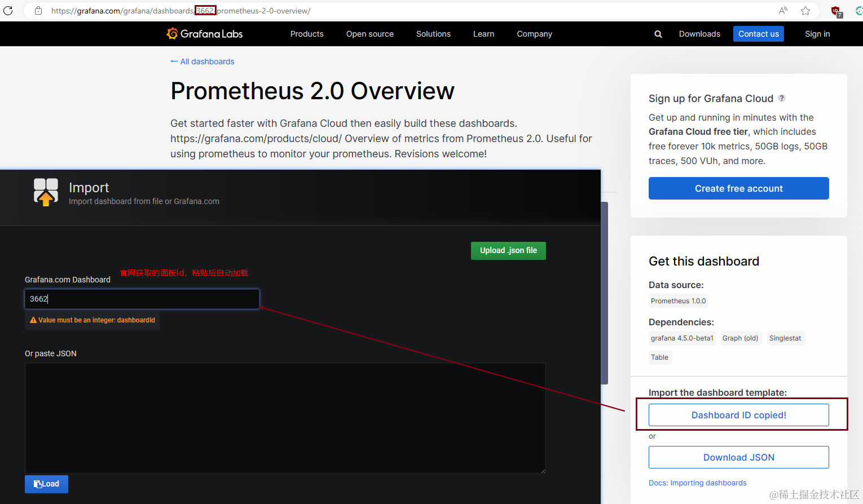Click the 'Value must be an integer' warning
The height and width of the screenshot is (504, 863).
pyautogui.click(x=93, y=320)
